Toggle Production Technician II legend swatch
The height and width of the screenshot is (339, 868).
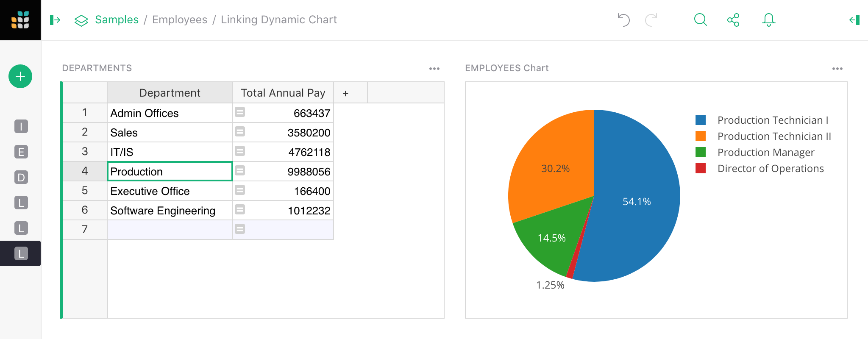(x=701, y=136)
